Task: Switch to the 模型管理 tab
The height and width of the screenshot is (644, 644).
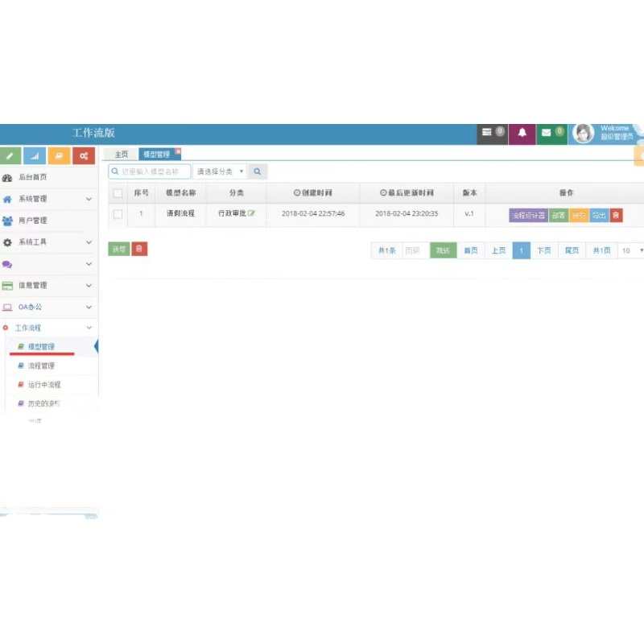Action: click(x=157, y=155)
